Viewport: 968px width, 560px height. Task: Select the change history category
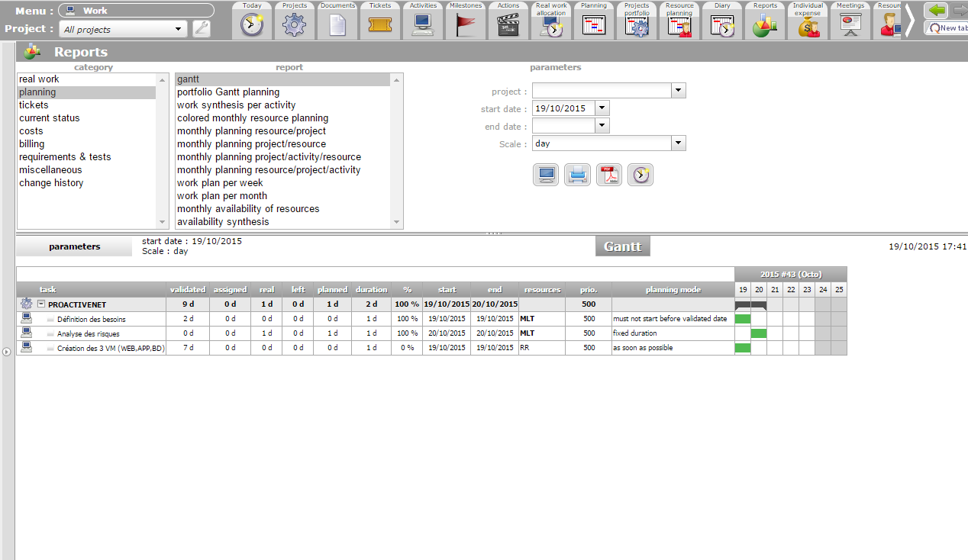tap(86, 183)
